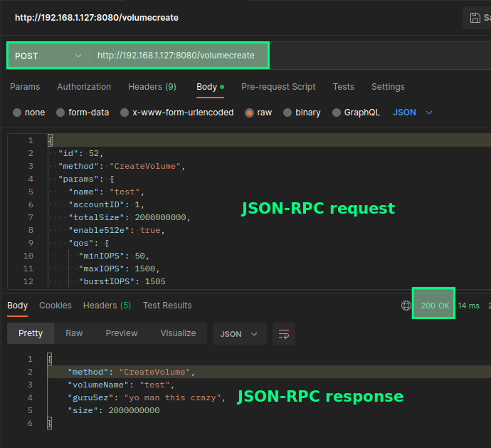Click the 14 ms response time
Image resolution: width=491 pixels, height=448 pixels.
pyautogui.click(x=468, y=306)
